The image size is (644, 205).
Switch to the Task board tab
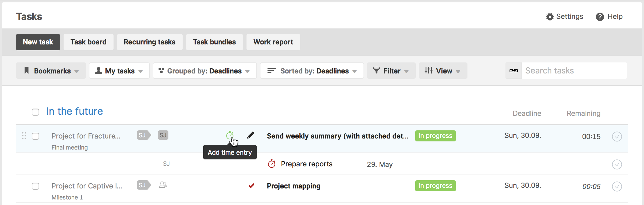click(89, 42)
